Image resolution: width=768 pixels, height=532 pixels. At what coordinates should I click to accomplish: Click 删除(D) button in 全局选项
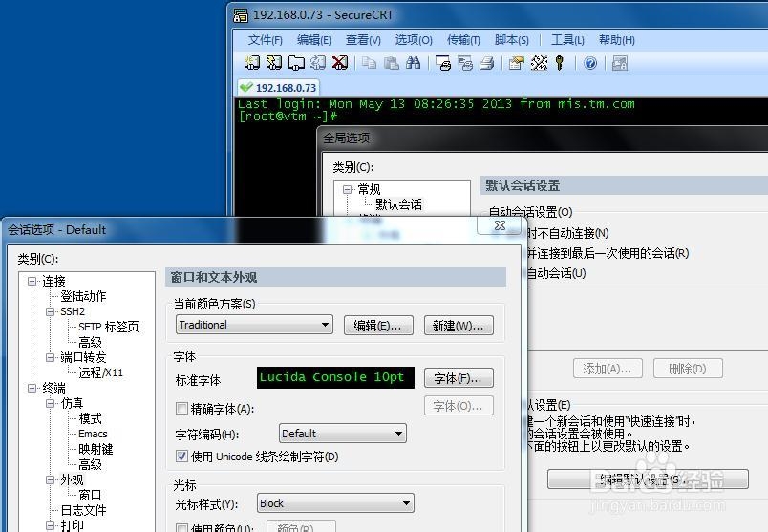coord(688,369)
